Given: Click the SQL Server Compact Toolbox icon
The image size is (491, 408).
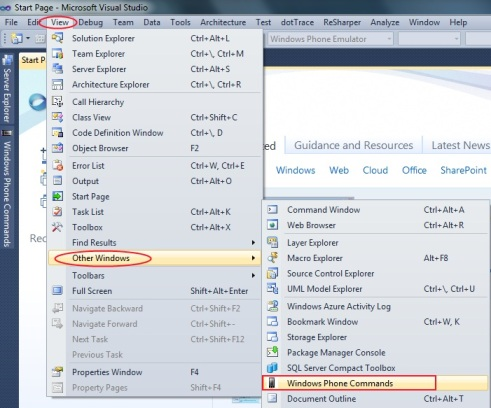Looking at the screenshot, I should [272, 368].
